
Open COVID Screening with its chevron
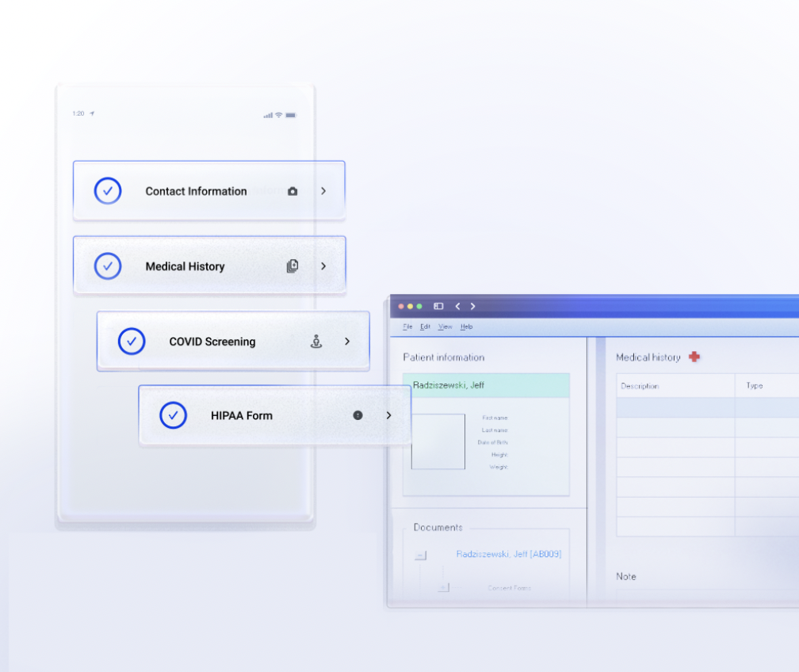click(x=347, y=342)
